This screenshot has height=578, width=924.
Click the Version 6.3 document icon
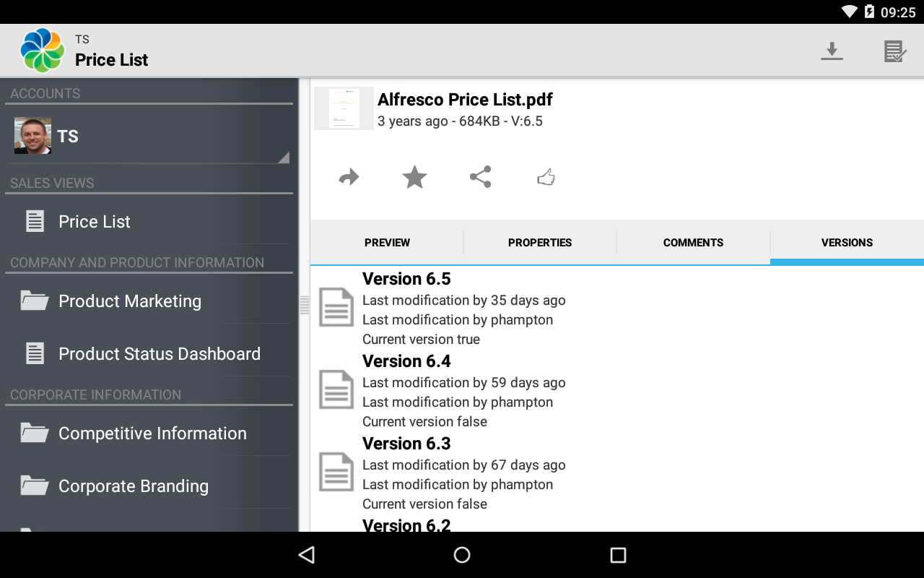pyautogui.click(x=336, y=472)
